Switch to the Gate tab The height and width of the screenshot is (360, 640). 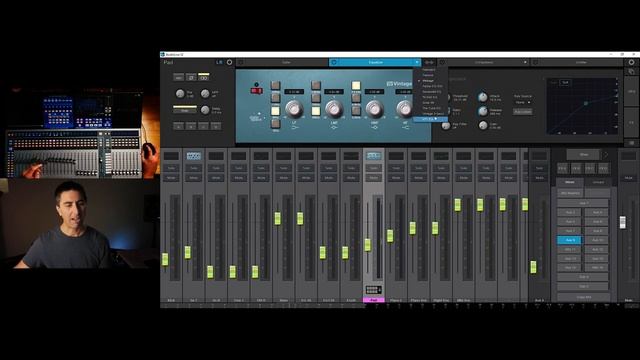pyautogui.click(x=286, y=62)
